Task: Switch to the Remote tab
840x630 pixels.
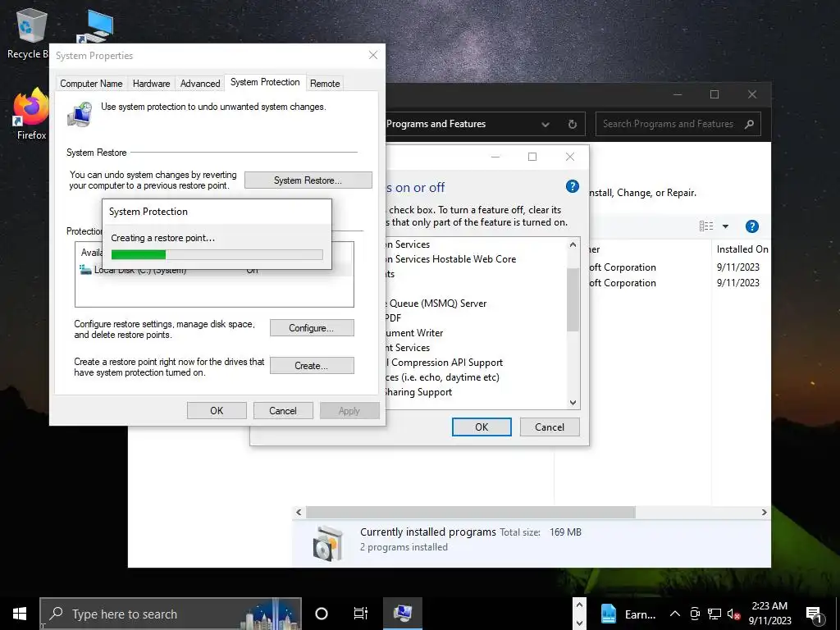Action: tap(325, 84)
